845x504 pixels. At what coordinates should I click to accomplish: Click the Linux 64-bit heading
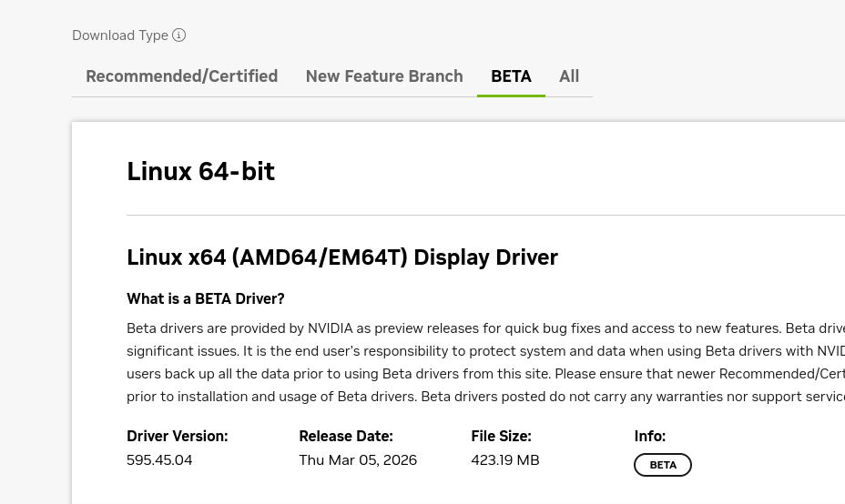pos(200,171)
